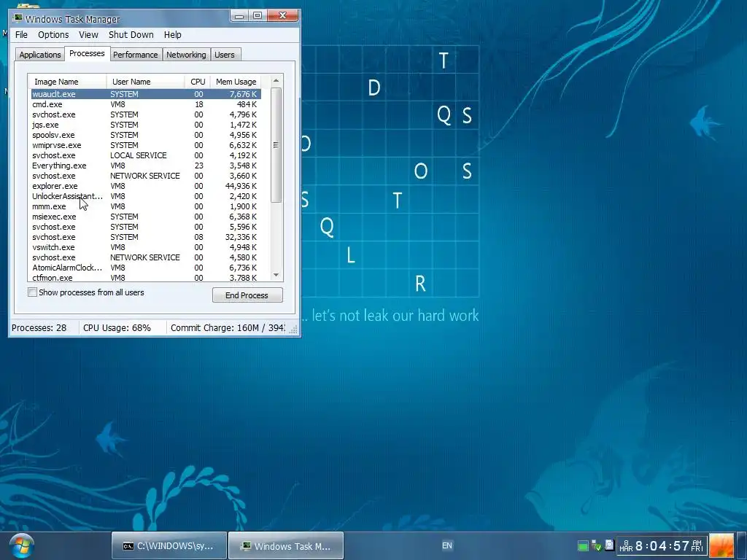Click Windows Task M... taskbar button
The width and height of the screenshot is (747, 560).
pos(286,546)
